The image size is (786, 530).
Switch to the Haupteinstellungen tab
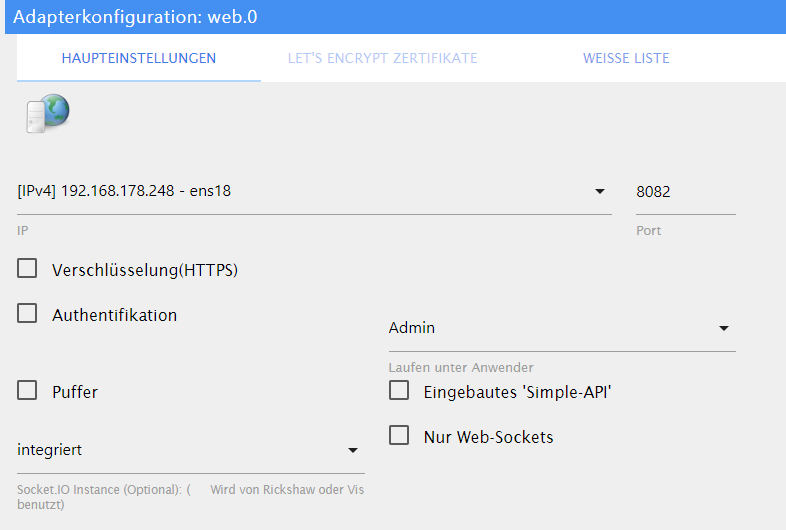(x=139, y=58)
